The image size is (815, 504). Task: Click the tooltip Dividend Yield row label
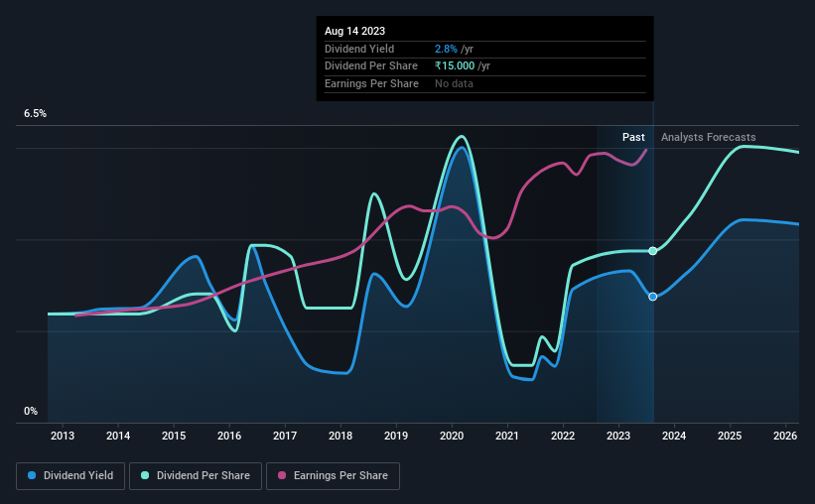coord(359,49)
